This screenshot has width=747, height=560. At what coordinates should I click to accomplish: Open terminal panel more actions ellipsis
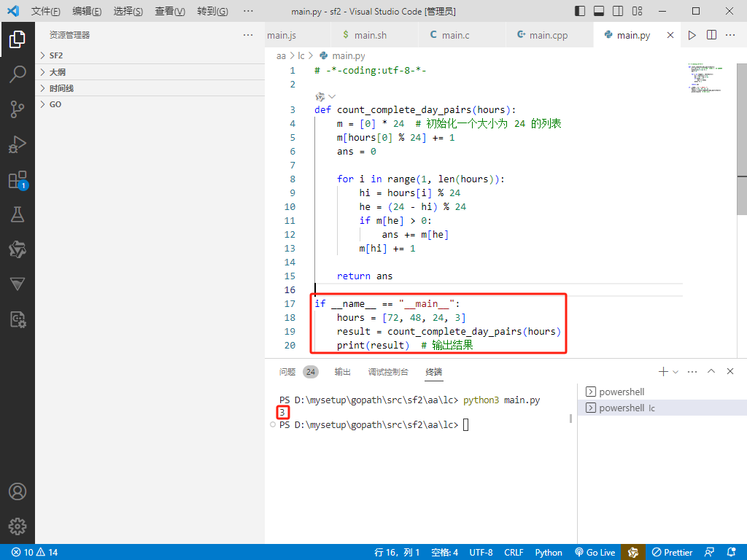click(x=692, y=371)
